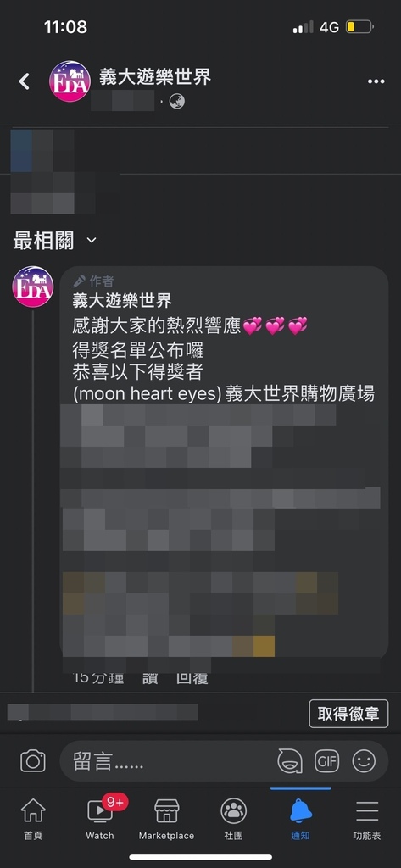Open the avatar sticker picker icon
This screenshot has height=868, width=401.
point(290,761)
